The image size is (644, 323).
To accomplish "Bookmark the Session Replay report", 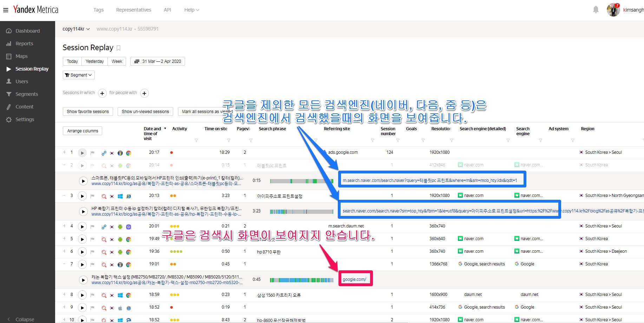I will pyautogui.click(x=119, y=48).
